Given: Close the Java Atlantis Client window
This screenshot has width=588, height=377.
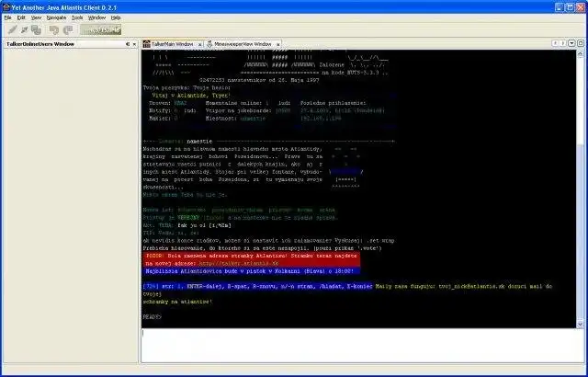Looking at the screenshot, I should pos(580,7).
